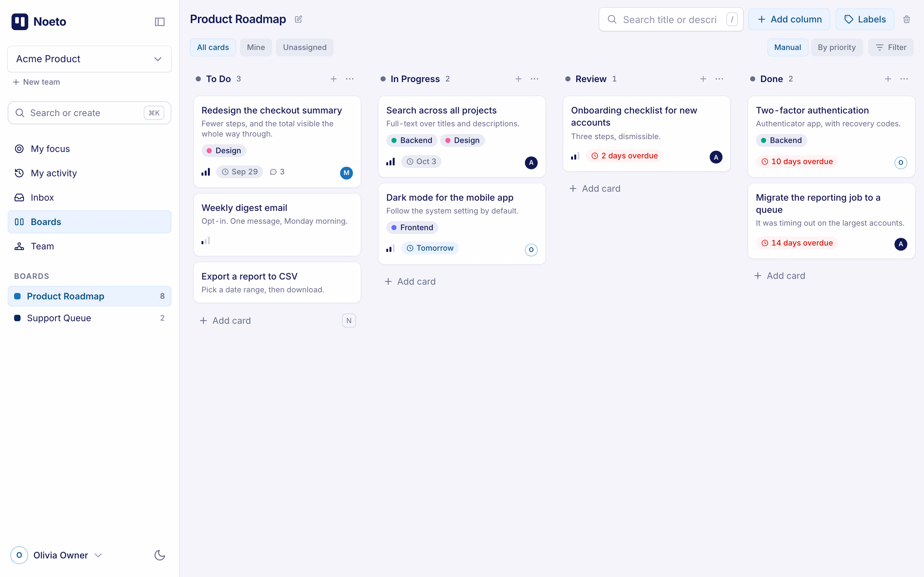Select the Support Queue board color square
Viewport: 924px width, 577px height.
[17, 318]
